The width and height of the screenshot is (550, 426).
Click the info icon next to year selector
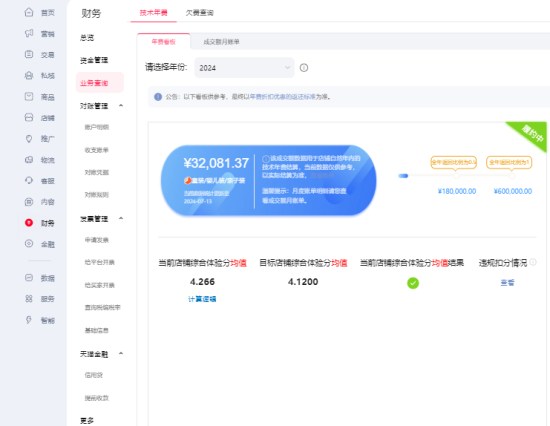click(x=304, y=68)
